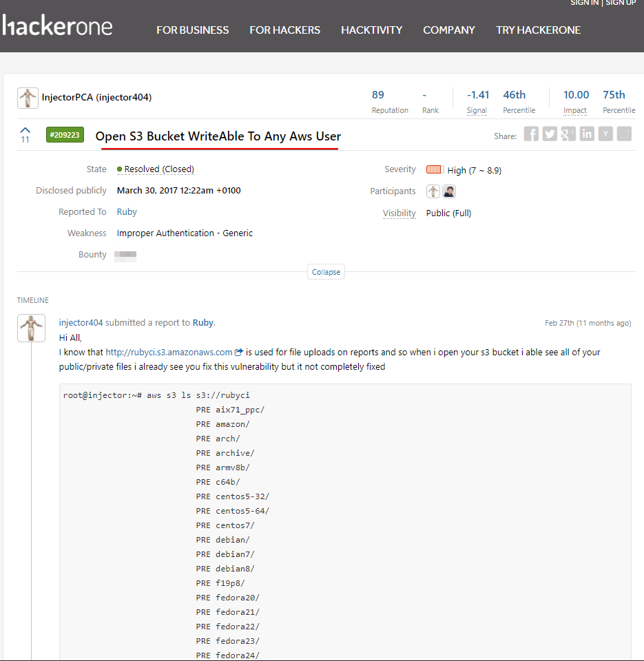Click external link icon after rubyci URL
The width and height of the screenshot is (644, 661).
(x=239, y=352)
